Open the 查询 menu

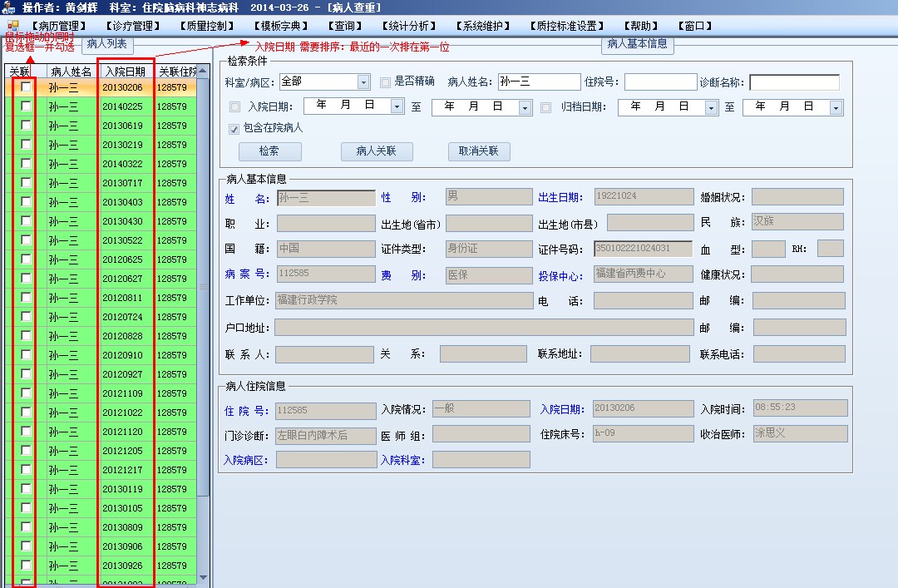[345, 26]
